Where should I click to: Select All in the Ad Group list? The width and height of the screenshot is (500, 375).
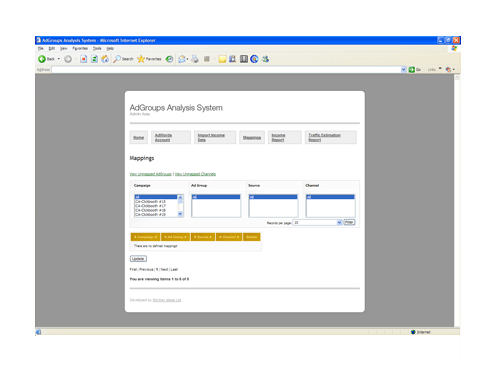tap(216, 197)
